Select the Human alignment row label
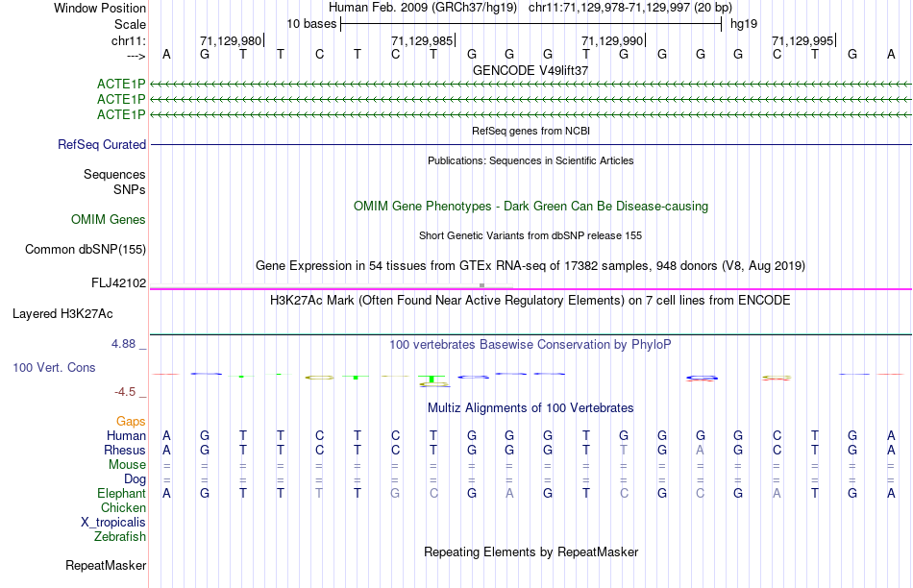Screen dimensions: 913x588 (126, 435)
